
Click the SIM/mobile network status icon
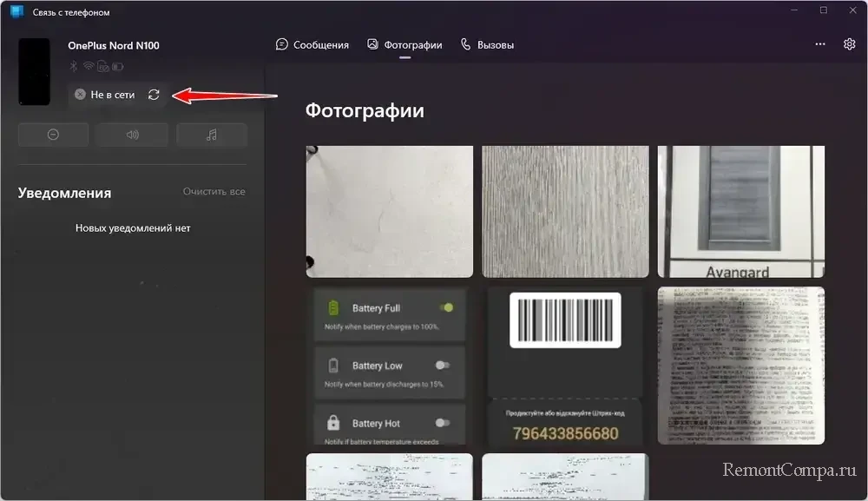102,66
